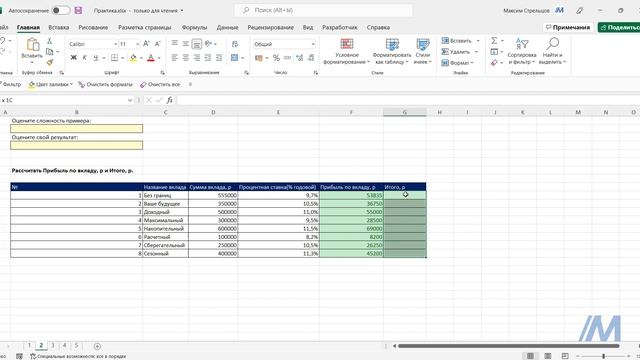Open the font size 11 dropdown
The height and width of the screenshot is (360, 640).
click(138, 44)
